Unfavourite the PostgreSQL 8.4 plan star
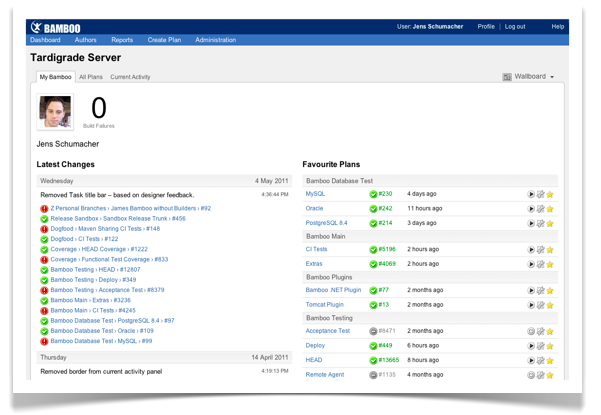The width and height of the screenshot is (601, 415). point(550,223)
